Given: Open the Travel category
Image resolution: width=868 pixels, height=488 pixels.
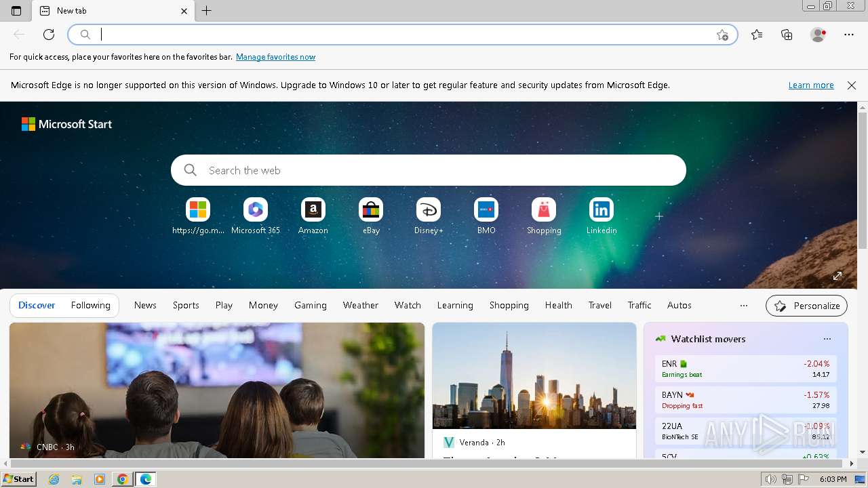Looking at the screenshot, I should click(x=600, y=306).
